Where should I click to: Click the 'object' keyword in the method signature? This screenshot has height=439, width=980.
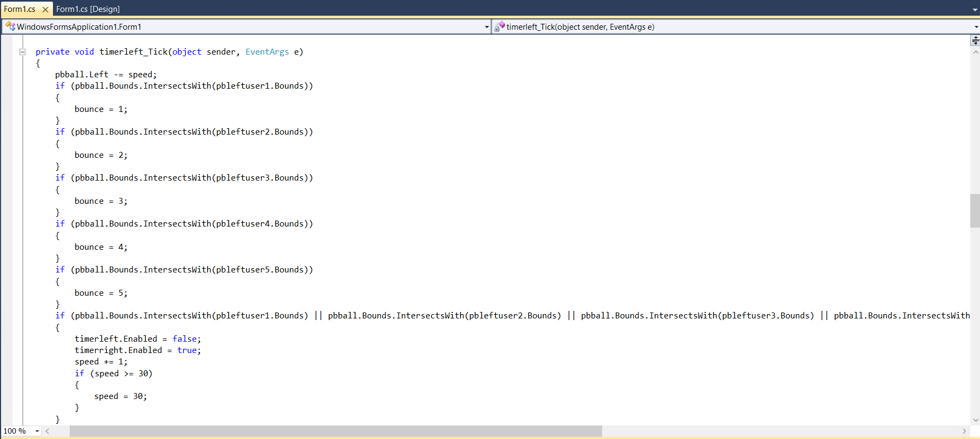point(187,52)
